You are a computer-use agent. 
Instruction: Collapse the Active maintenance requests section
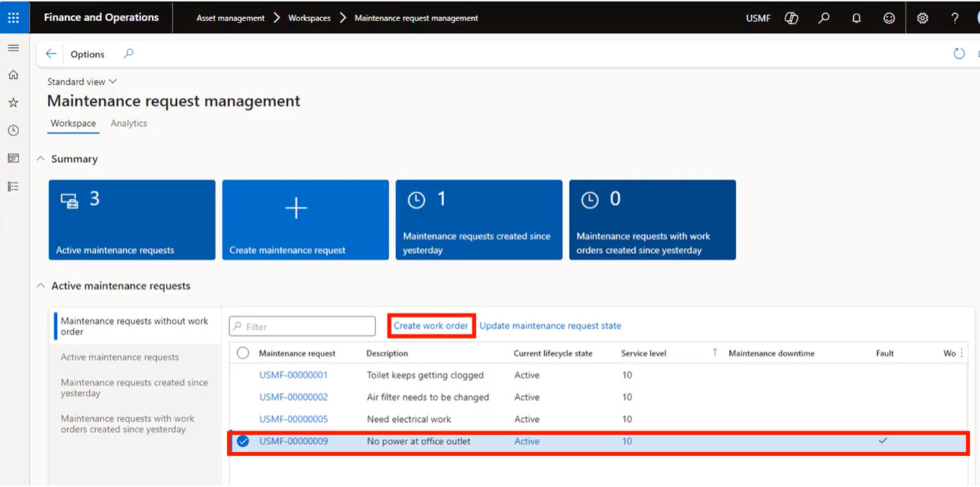pos(41,286)
